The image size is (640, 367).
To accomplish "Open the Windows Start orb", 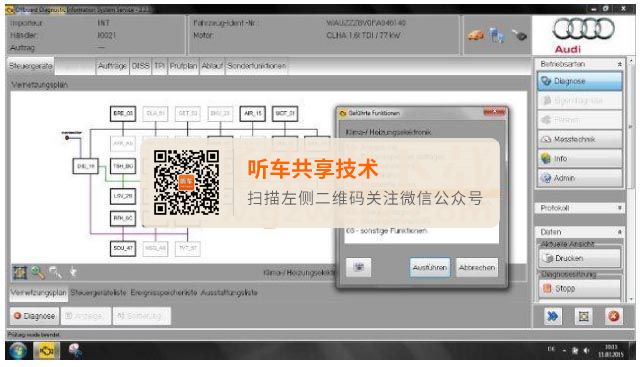I will 17,351.
